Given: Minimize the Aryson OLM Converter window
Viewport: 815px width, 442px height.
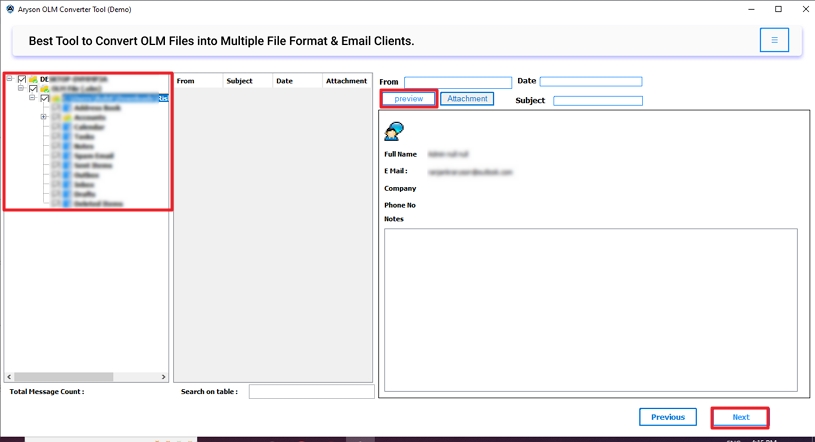Looking at the screenshot, I should [751, 9].
